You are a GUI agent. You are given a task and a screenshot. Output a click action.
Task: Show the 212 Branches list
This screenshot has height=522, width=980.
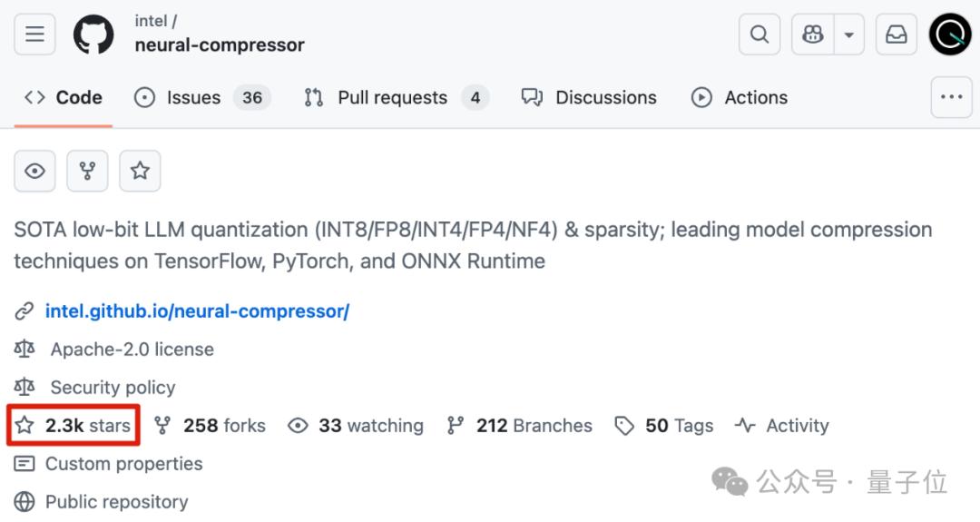519,425
